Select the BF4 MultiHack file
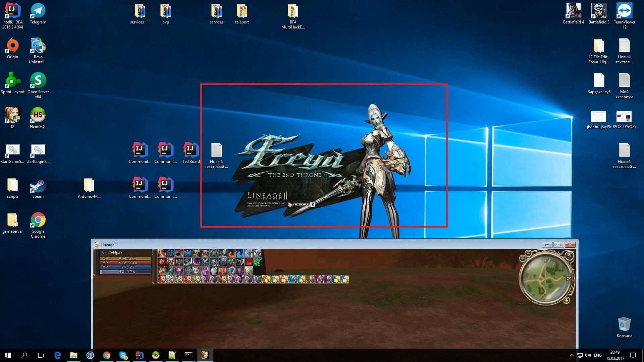644x362 pixels. click(x=293, y=16)
